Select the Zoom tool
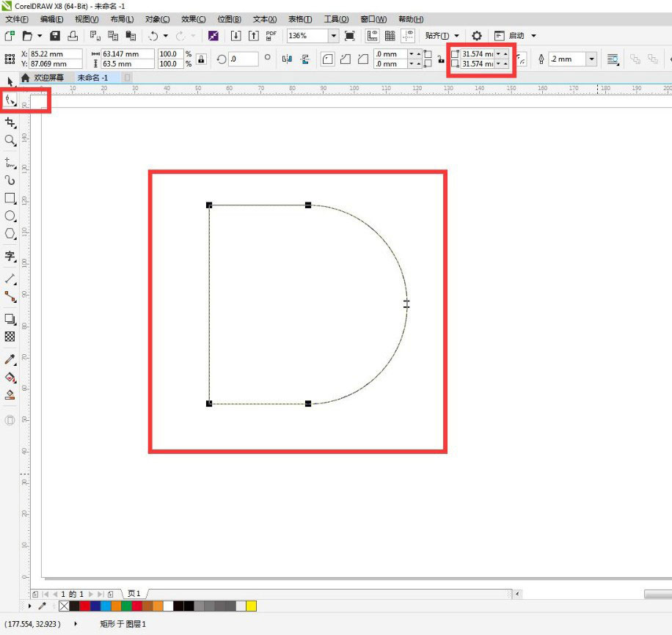The image size is (672, 635). coord(10,142)
